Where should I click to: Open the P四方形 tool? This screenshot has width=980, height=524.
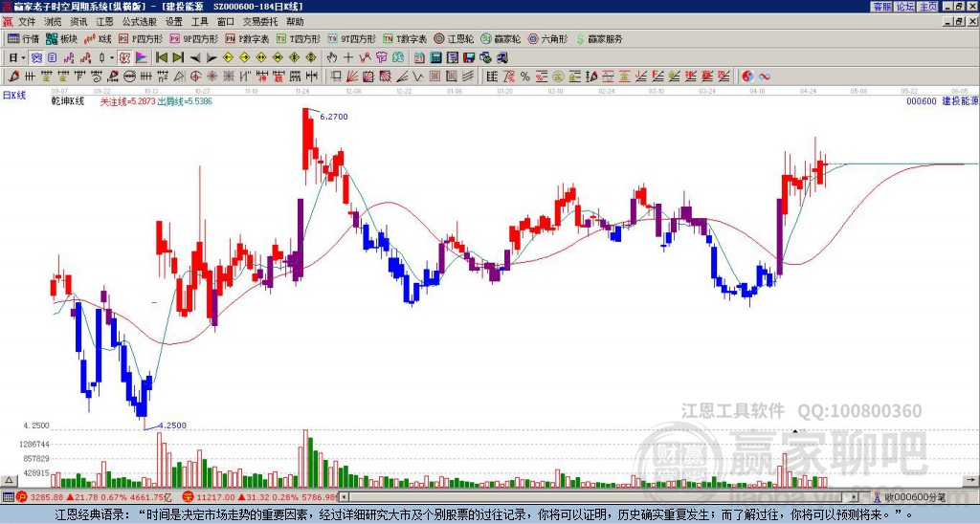141,38
